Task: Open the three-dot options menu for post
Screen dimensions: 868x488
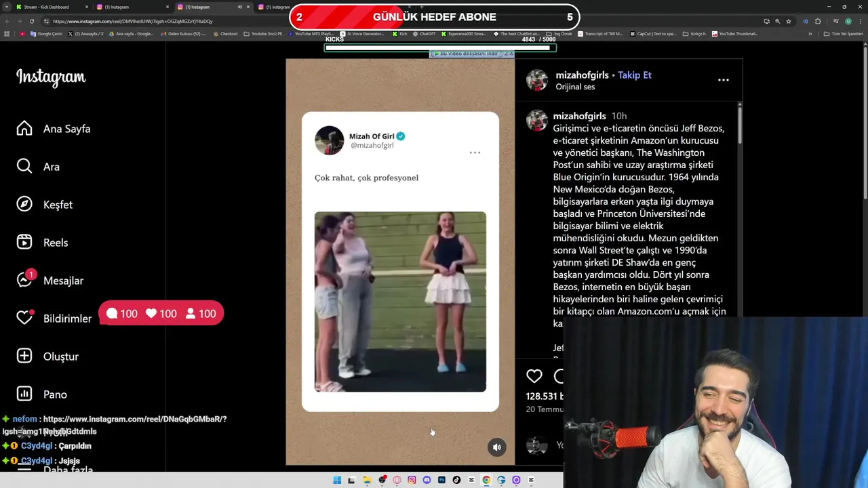Action: click(724, 80)
